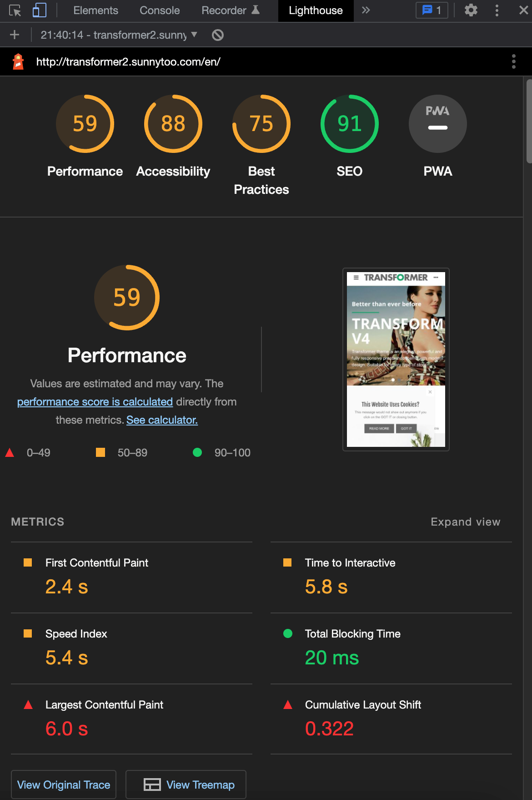Activate the inspect element selector icon

[x=15, y=10]
